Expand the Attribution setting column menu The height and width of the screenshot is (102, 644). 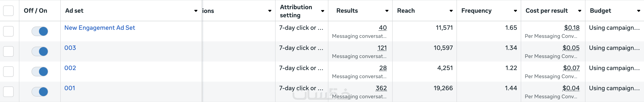coord(322,11)
